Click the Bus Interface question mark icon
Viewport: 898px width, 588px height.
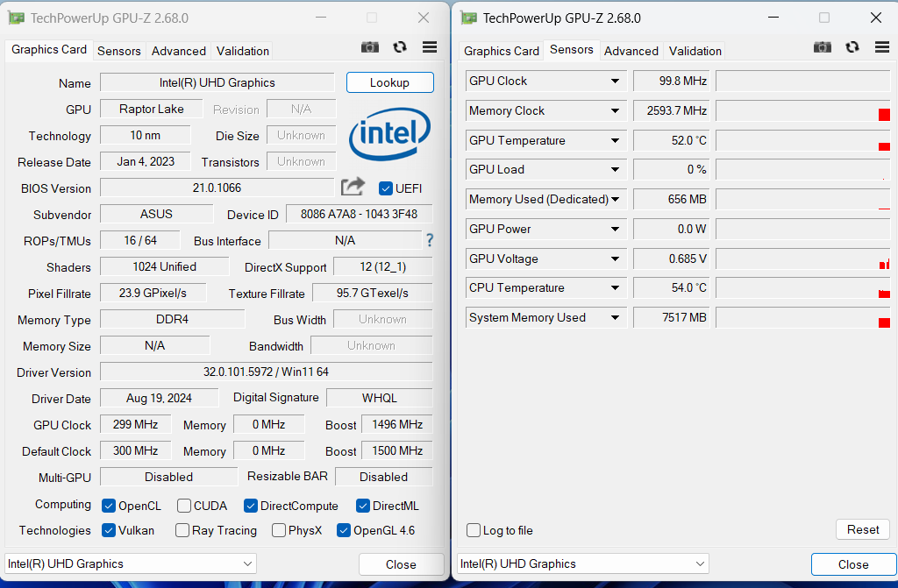[x=430, y=240]
